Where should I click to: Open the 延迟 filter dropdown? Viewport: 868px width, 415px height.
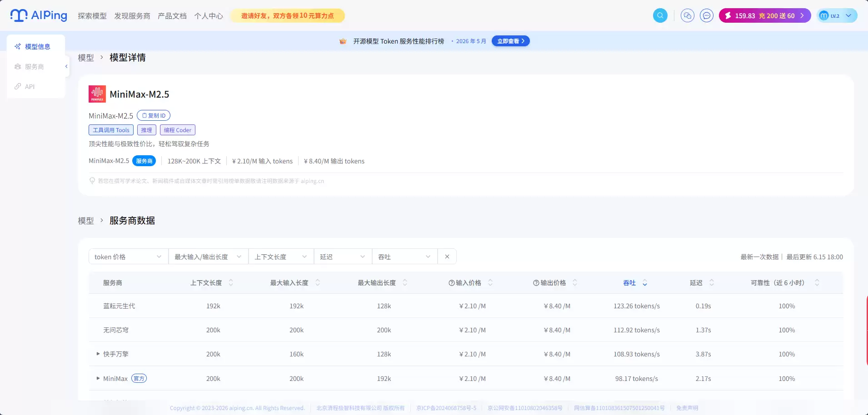(x=343, y=257)
